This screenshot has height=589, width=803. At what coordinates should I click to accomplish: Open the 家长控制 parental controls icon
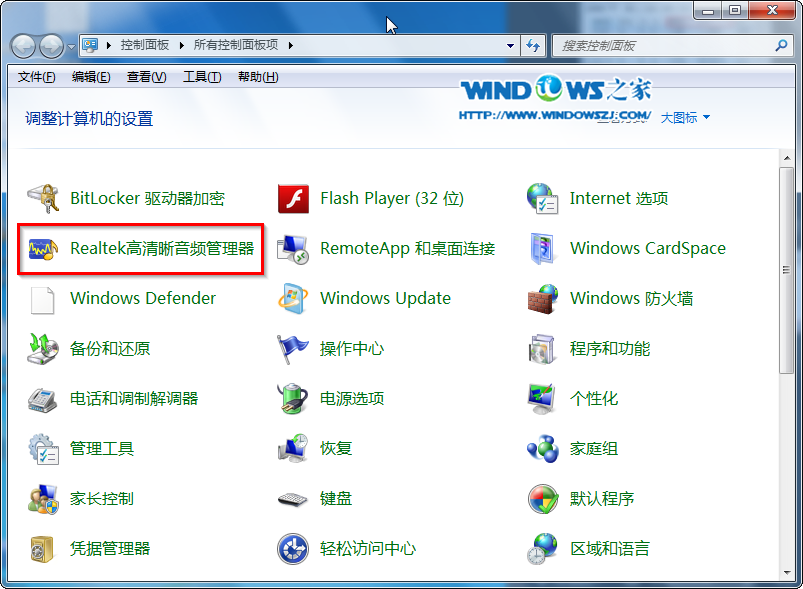[x=44, y=499]
